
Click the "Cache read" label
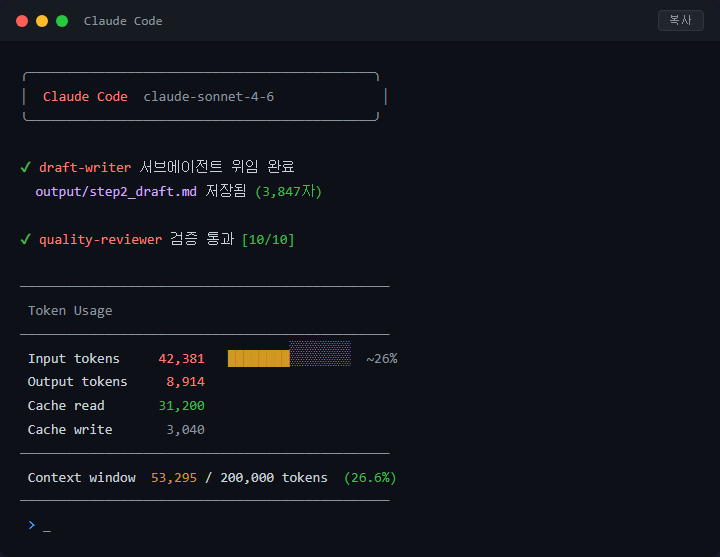[66, 406]
